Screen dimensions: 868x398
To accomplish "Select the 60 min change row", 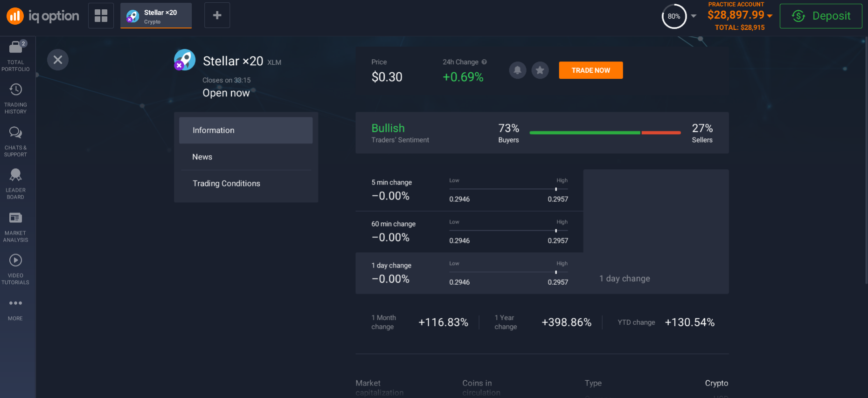I will click(x=469, y=232).
